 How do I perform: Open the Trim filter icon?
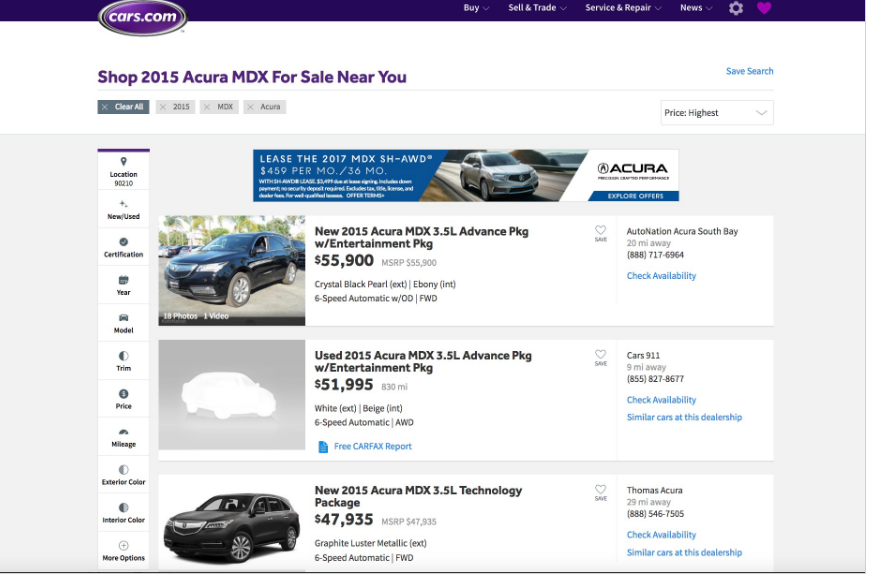pyautogui.click(x=124, y=356)
